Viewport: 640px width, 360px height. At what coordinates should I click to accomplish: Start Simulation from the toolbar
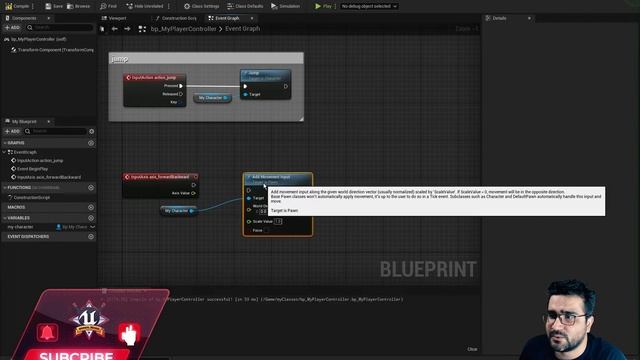(x=285, y=6)
